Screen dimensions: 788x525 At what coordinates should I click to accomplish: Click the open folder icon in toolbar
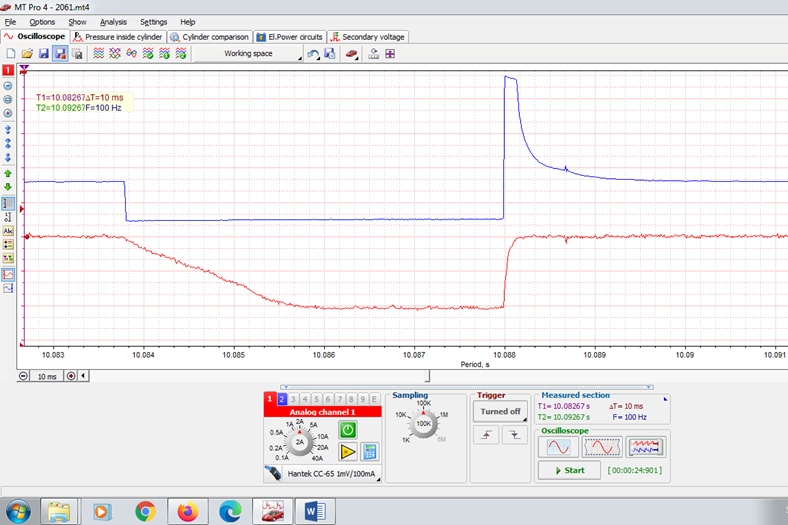[x=27, y=54]
